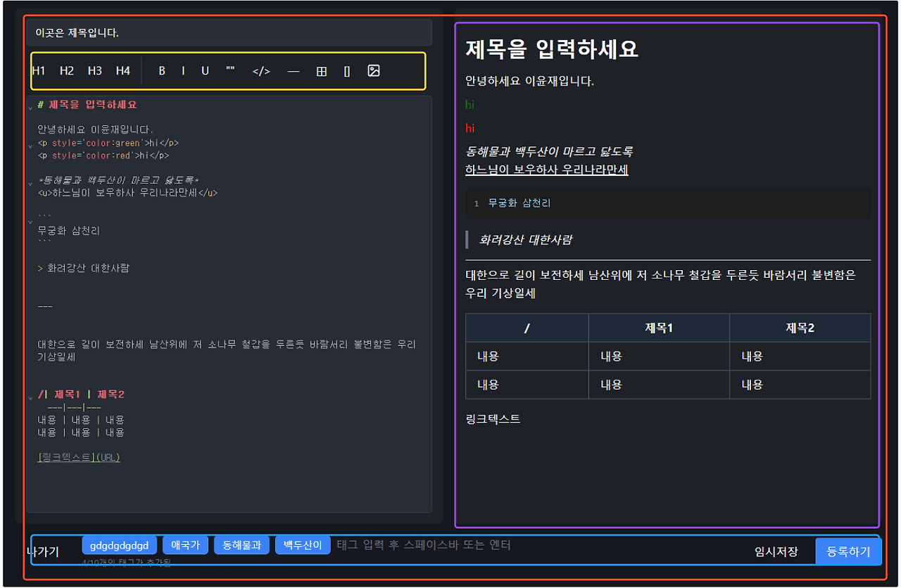Focus the title field reading '이곳은 제목입니다.'
The width and height of the screenshot is (901, 588).
(229, 32)
